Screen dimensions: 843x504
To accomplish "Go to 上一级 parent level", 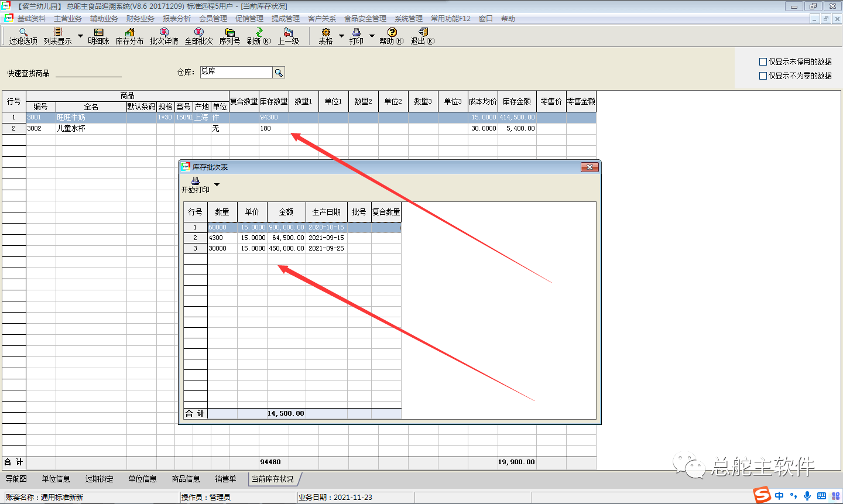I will click(288, 36).
